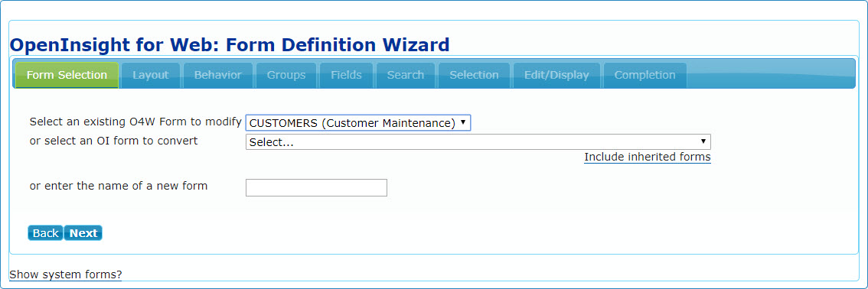The width and height of the screenshot is (868, 289).
Task: Open the Selection tab
Action: (474, 75)
